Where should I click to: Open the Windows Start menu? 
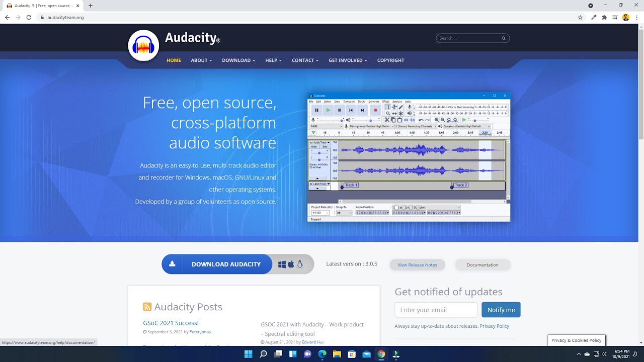248,354
